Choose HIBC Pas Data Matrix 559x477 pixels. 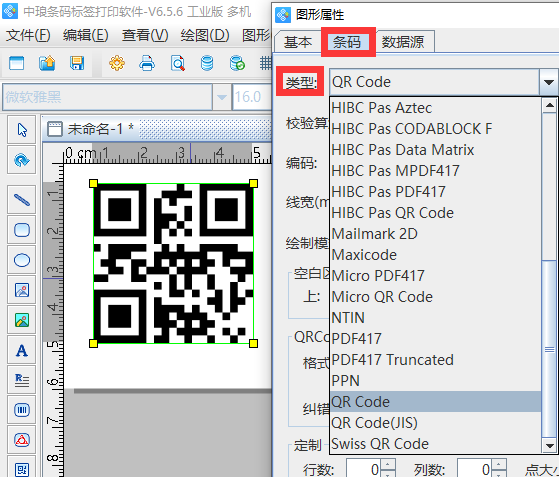(x=435, y=150)
